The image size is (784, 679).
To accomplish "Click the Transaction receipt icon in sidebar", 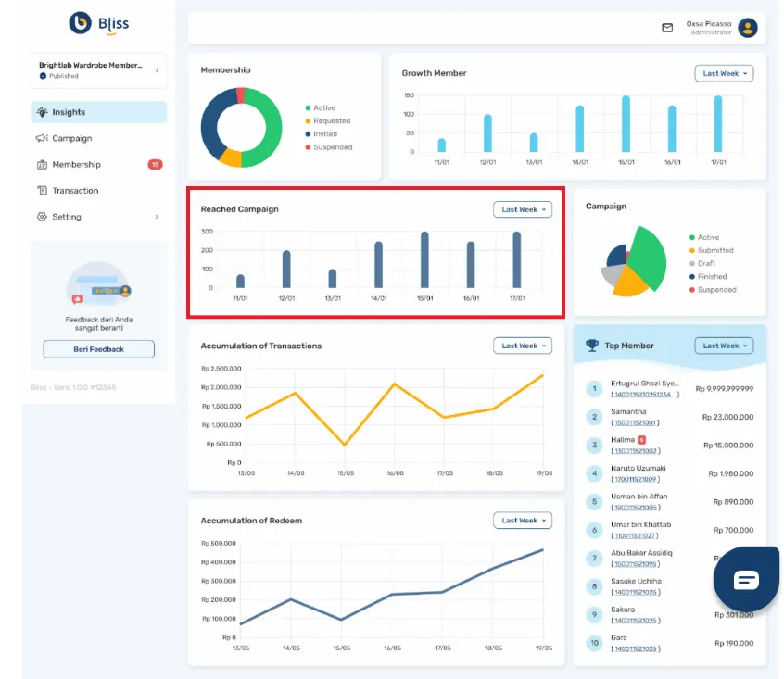I will [42, 191].
